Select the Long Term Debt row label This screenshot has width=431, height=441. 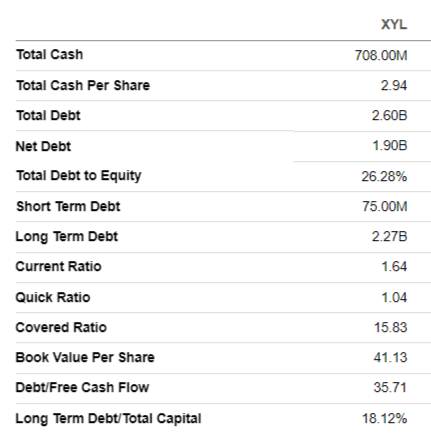point(67,237)
